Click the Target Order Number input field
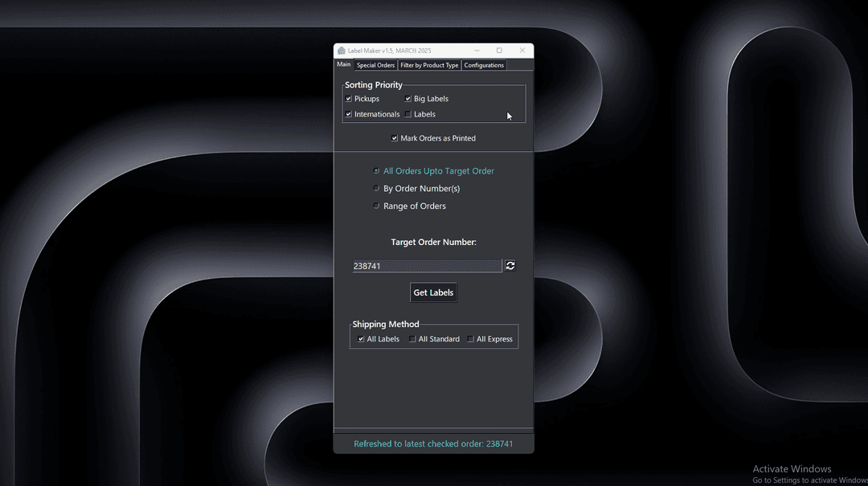Viewport: 868px width, 486px height. [x=427, y=266]
